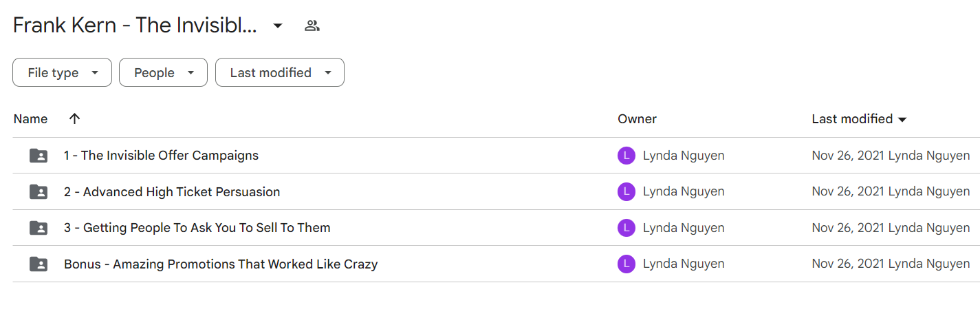Click the up arrow sort icon next to Name
Viewport: 980px width, 316px height.
75,118
